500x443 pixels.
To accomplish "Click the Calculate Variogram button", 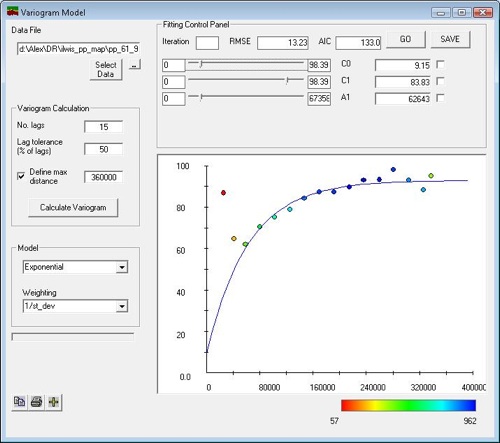I will click(73, 208).
